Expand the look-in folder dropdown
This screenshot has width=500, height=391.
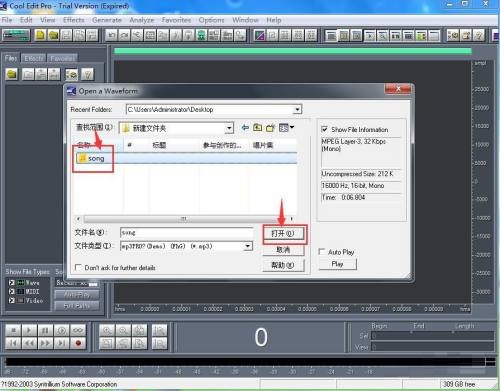[229, 128]
